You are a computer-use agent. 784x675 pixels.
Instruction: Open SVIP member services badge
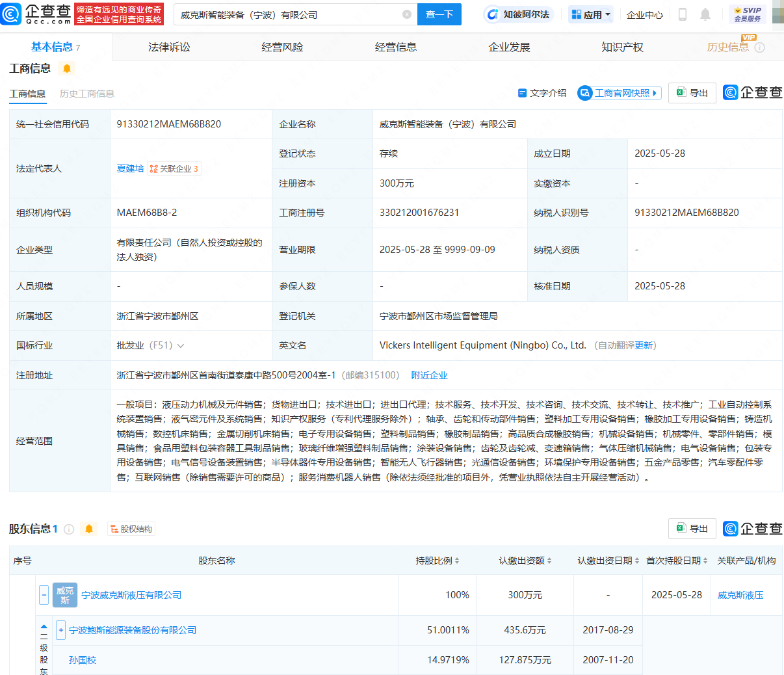pos(748,14)
